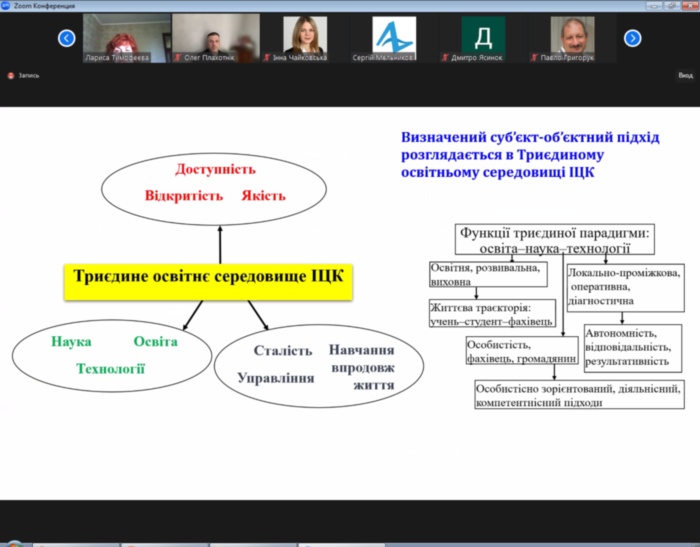Viewport: 700px width, 547px height.
Task: Click muted mic icon on Павло Григорук's tile
Action: (533, 58)
